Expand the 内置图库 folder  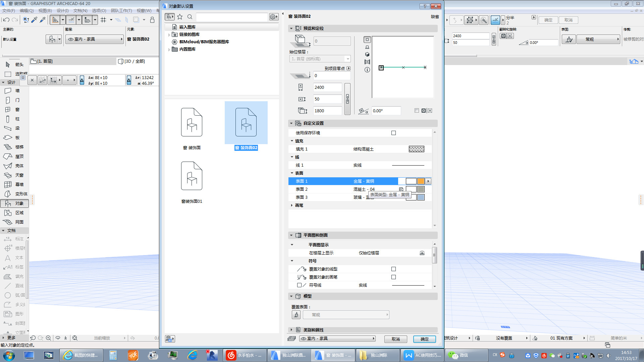[x=169, y=49]
